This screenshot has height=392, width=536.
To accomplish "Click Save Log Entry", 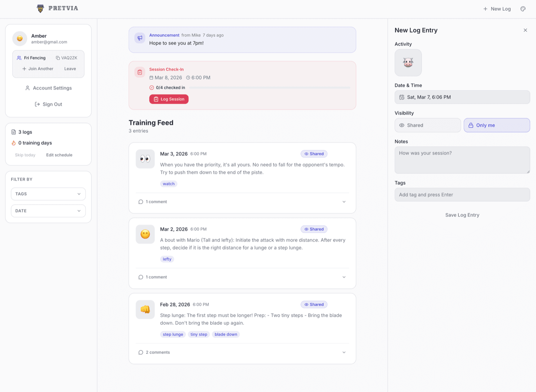I will (x=462, y=215).
